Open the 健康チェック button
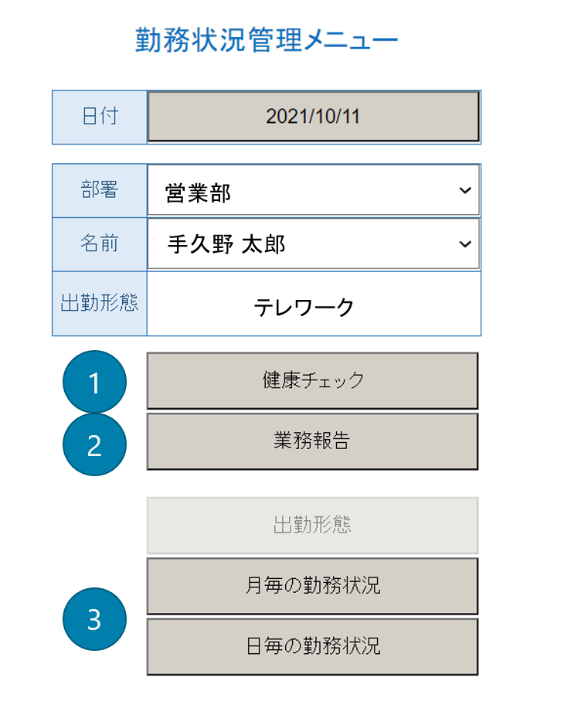The height and width of the screenshot is (708, 588). (312, 380)
